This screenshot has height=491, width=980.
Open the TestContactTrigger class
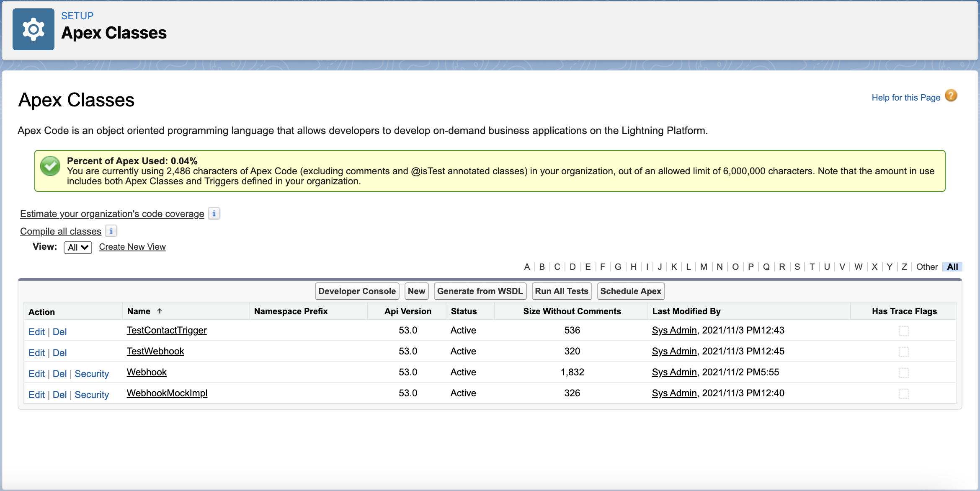(x=167, y=330)
